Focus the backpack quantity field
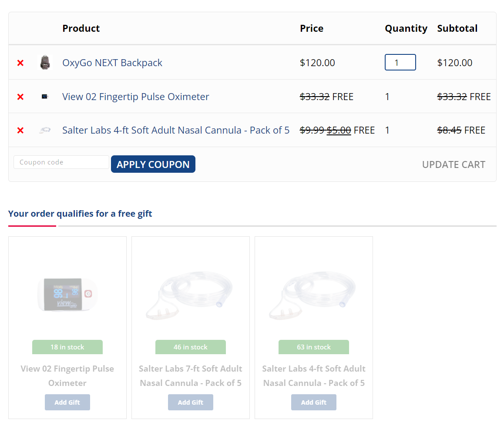Image resolution: width=504 pixels, height=426 pixels. coord(400,62)
